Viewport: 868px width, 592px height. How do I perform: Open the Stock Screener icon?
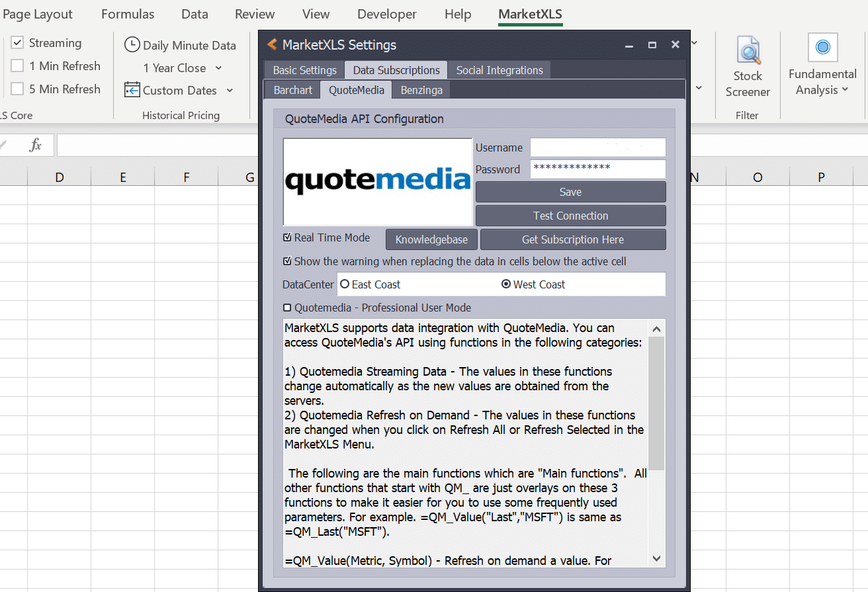coord(749,51)
